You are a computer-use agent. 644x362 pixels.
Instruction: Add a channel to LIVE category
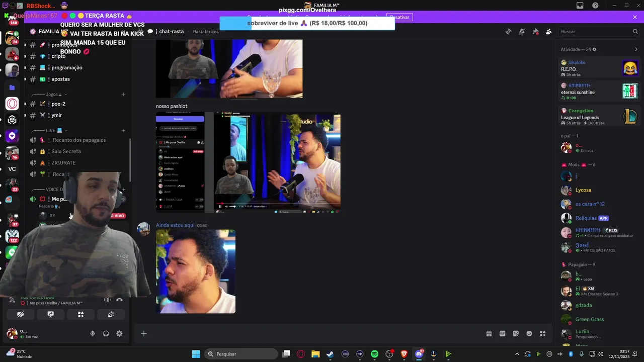(123, 131)
